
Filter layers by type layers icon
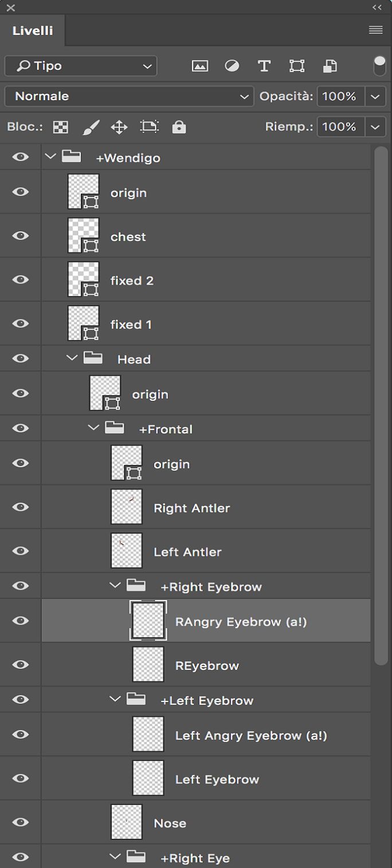(264, 66)
